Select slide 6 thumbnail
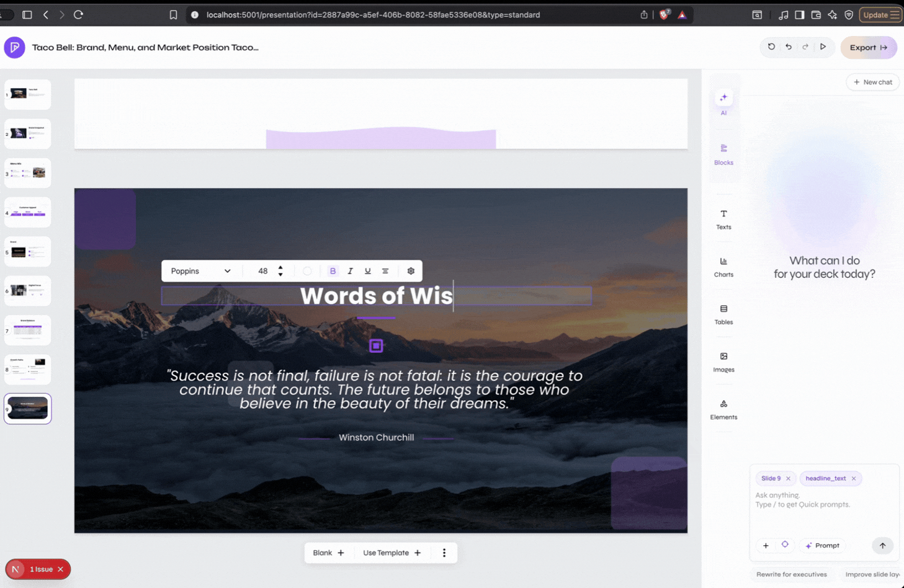This screenshot has height=588, width=904. 28,291
